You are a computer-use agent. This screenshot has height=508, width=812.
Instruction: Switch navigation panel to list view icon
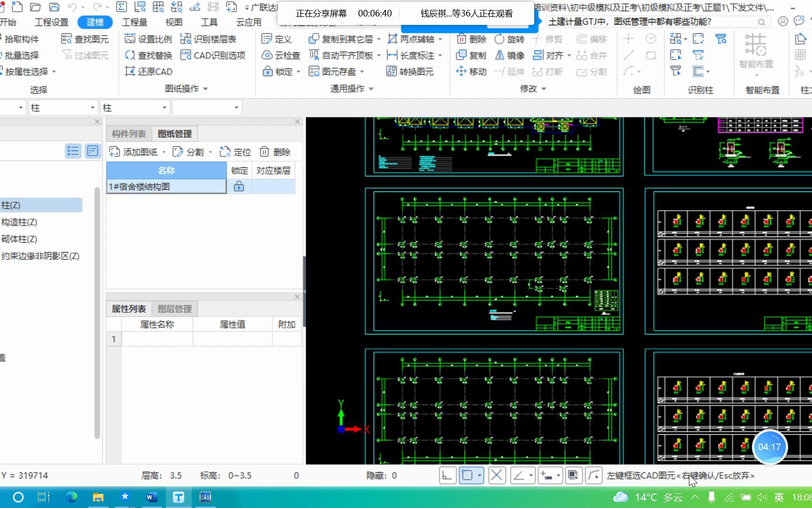73,151
